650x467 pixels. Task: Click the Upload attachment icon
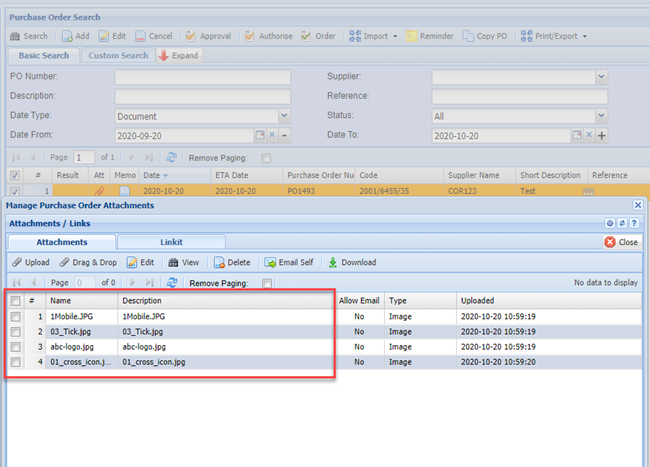(x=17, y=262)
